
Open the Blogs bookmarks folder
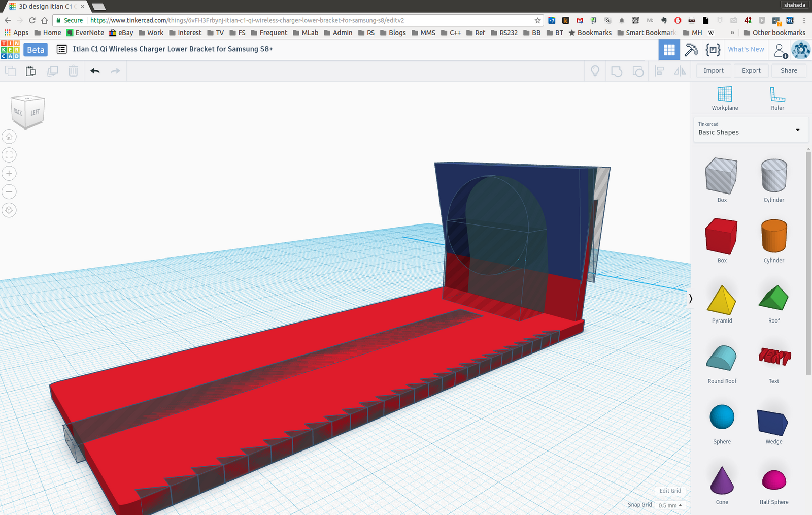tap(393, 33)
